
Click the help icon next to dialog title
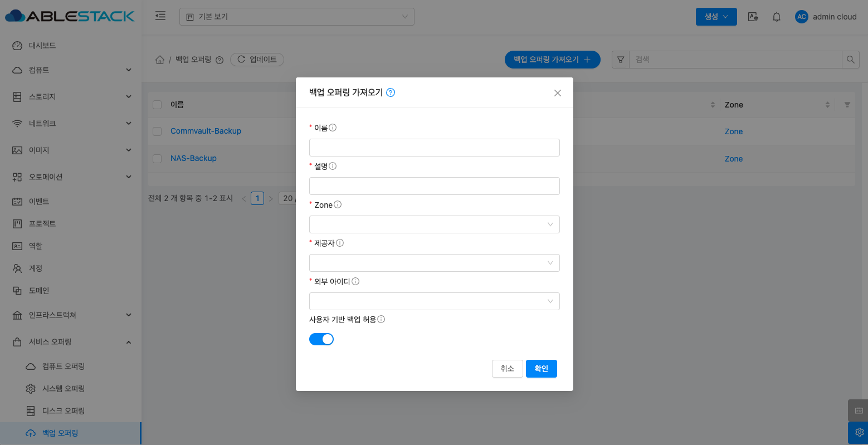(x=391, y=92)
